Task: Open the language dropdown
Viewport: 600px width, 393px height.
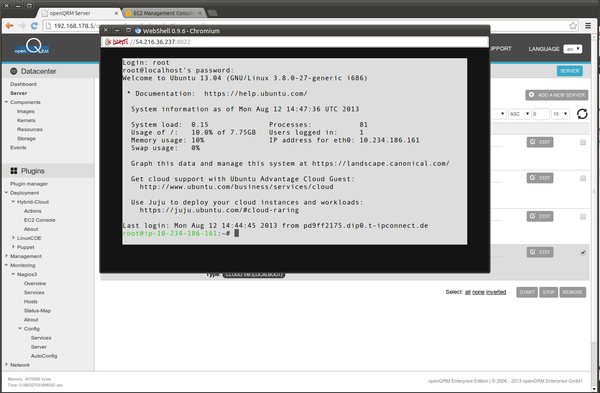Action: point(573,49)
